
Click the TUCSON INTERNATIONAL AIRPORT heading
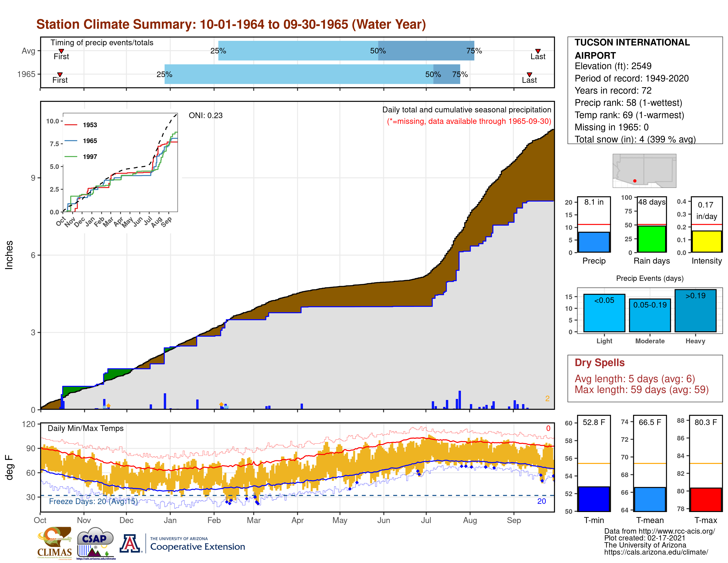coord(632,49)
